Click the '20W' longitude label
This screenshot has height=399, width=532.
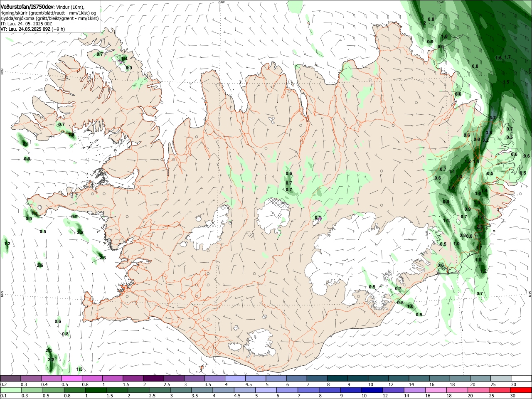click(x=221, y=2)
